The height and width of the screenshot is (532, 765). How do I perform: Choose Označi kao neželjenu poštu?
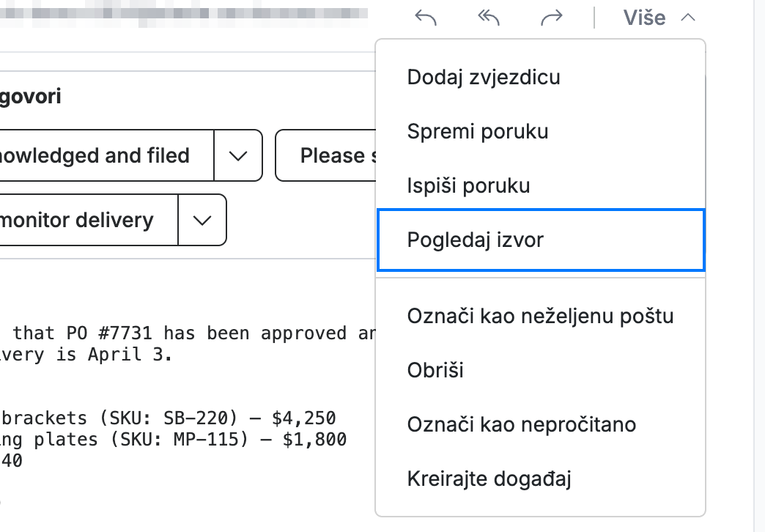click(541, 316)
